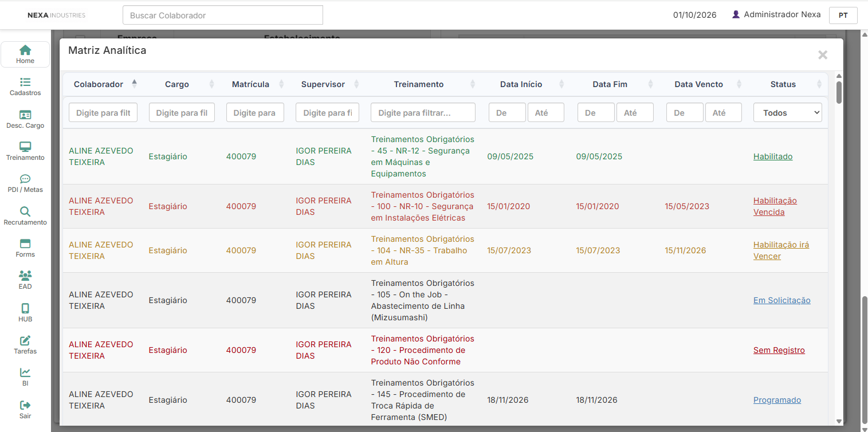Click the PT language button
Image resolution: width=868 pixels, height=432 pixels.
843,15
